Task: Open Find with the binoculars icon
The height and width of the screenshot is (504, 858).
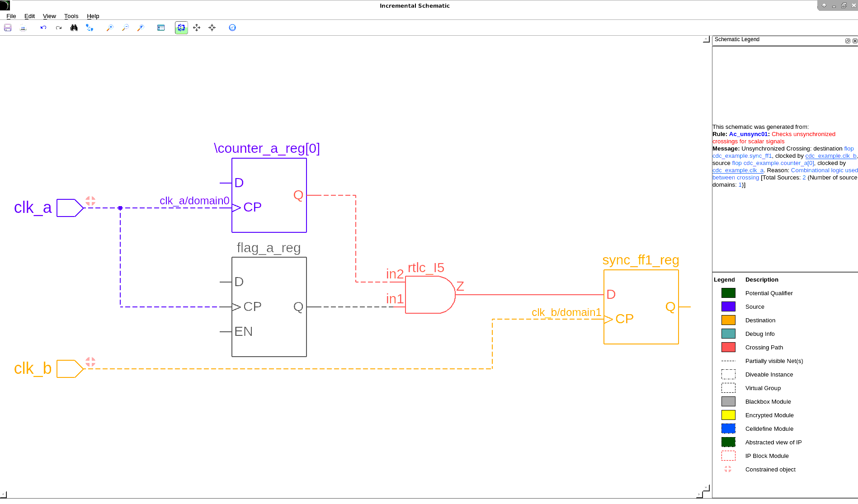Action: [x=74, y=28]
